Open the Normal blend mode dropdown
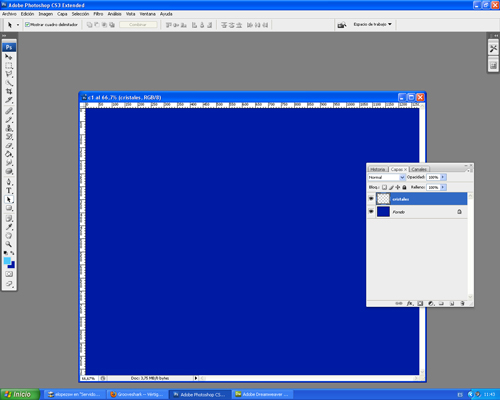Screen dimensions: 500x400 pyautogui.click(x=386, y=177)
